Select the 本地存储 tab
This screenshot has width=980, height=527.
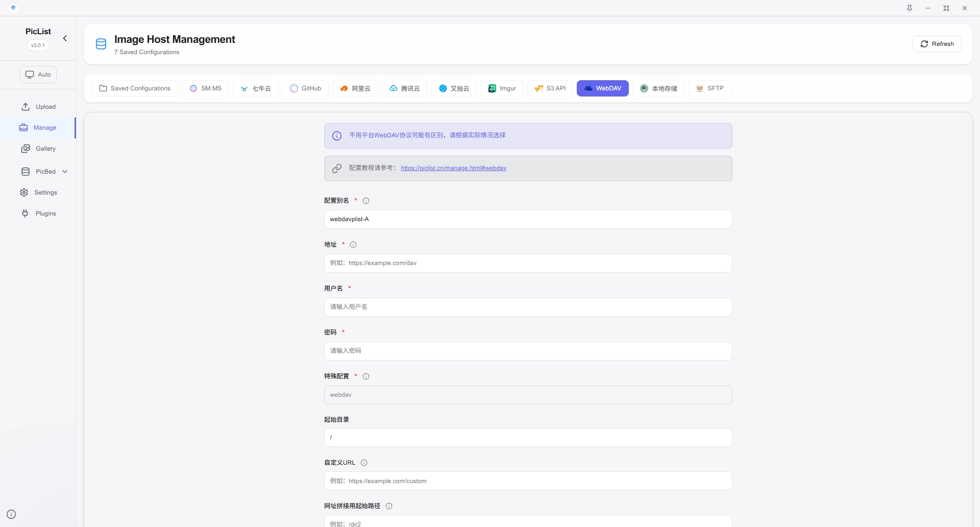[658, 88]
